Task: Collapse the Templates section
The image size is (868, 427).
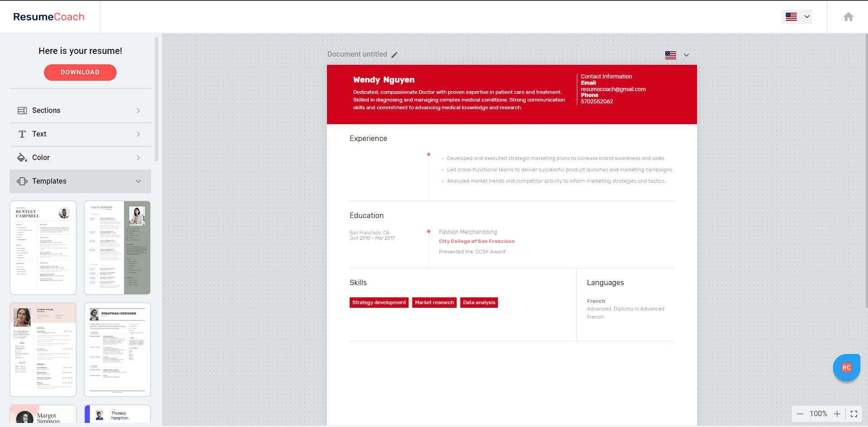Action: coord(138,181)
